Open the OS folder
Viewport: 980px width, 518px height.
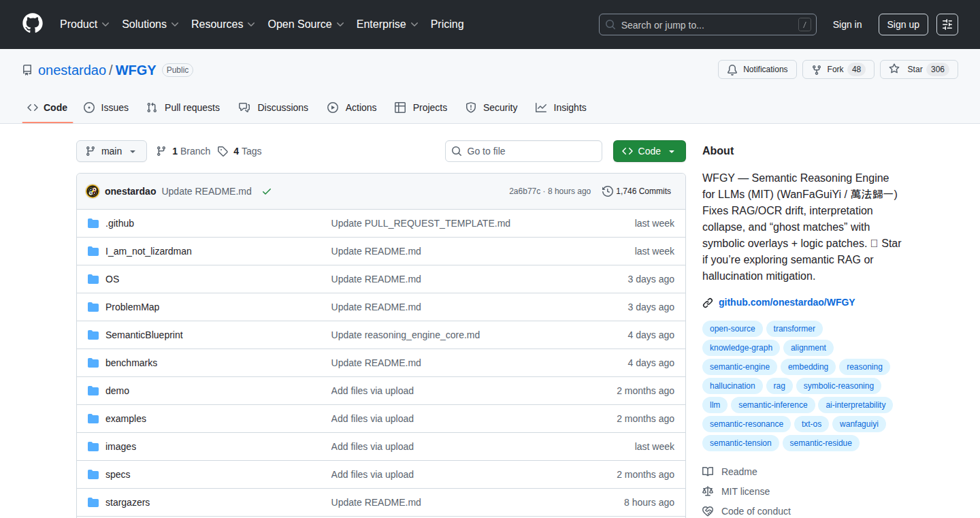click(x=112, y=279)
